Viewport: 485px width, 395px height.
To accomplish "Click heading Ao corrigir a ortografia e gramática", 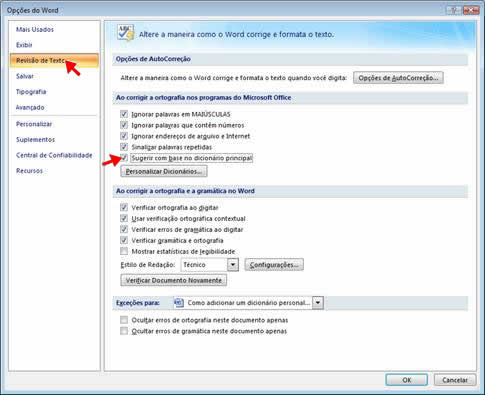I will (x=185, y=191).
